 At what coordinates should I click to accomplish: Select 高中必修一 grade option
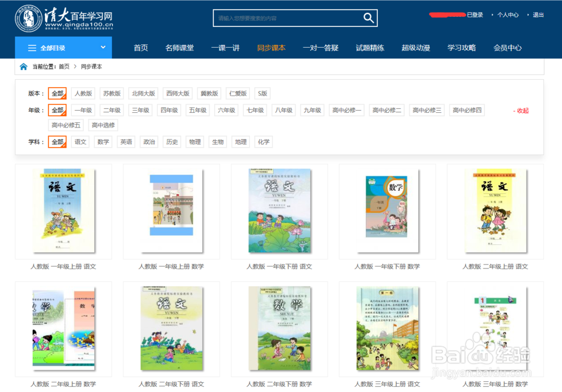point(347,110)
